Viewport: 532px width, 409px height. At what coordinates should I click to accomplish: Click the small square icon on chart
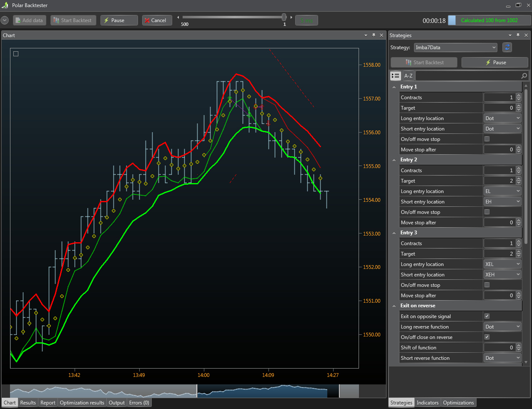tap(16, 54)
